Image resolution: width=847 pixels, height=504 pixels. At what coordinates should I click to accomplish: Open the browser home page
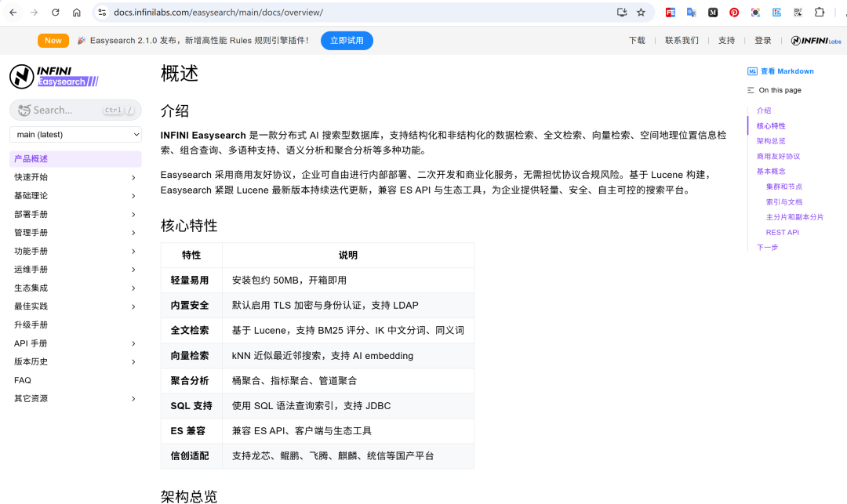coord(77,13)
